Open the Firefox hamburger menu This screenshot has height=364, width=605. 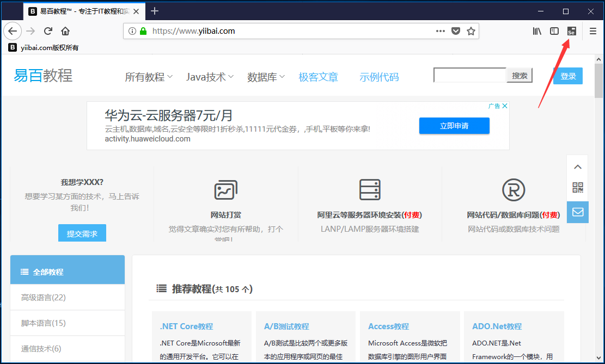pos(593,31)
